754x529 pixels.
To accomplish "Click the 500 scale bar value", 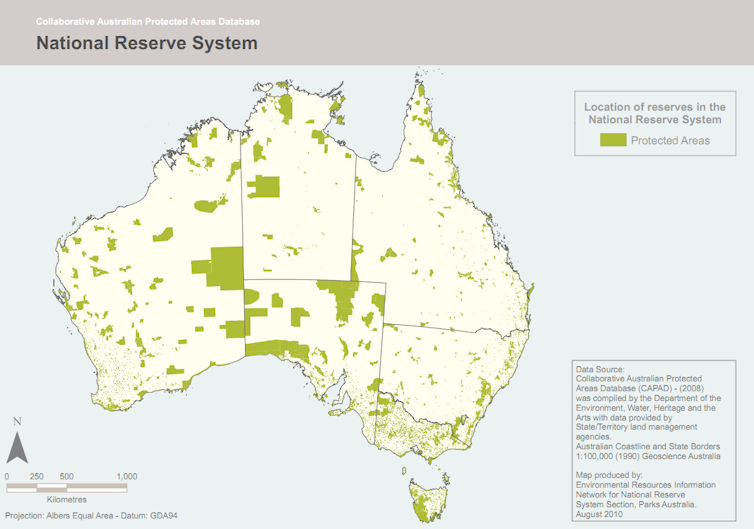I will click(x=67, y=477).
